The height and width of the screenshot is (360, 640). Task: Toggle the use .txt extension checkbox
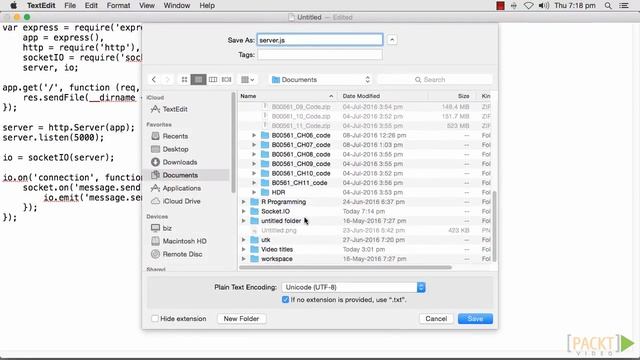coord(285,300)
